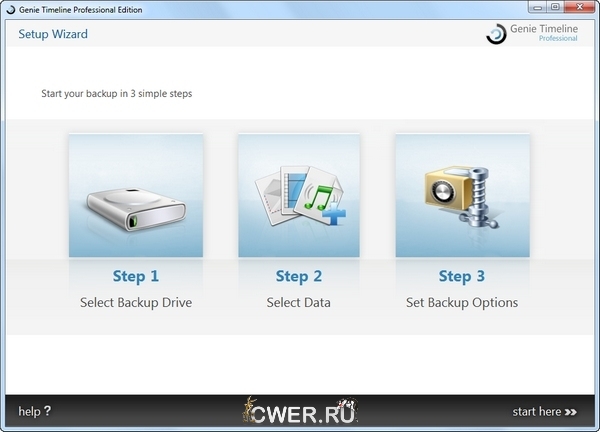600x432 pixels.
Task: Click the media files icon for Step 2
Action: [300, 198]
